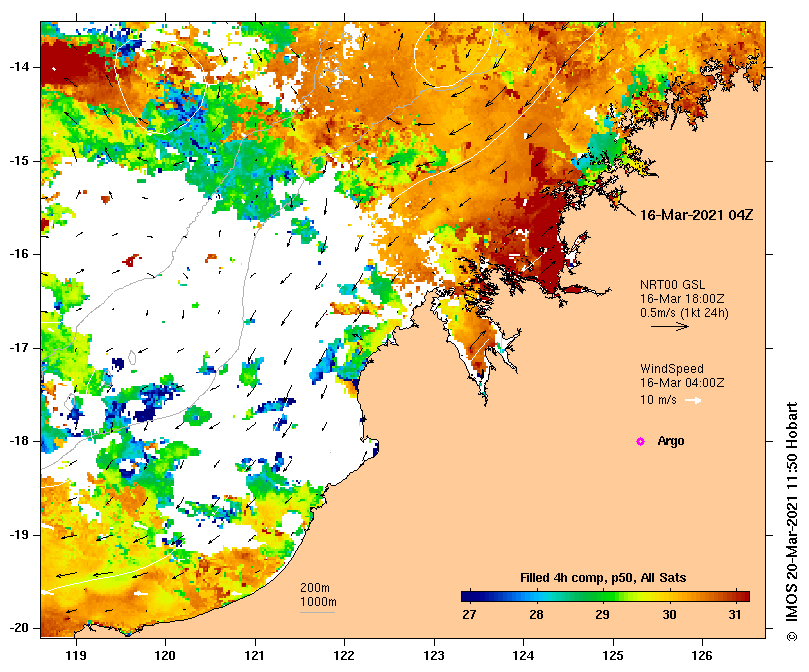Click the black 0.5m/s current reference arrow

(x=670, y=326)
